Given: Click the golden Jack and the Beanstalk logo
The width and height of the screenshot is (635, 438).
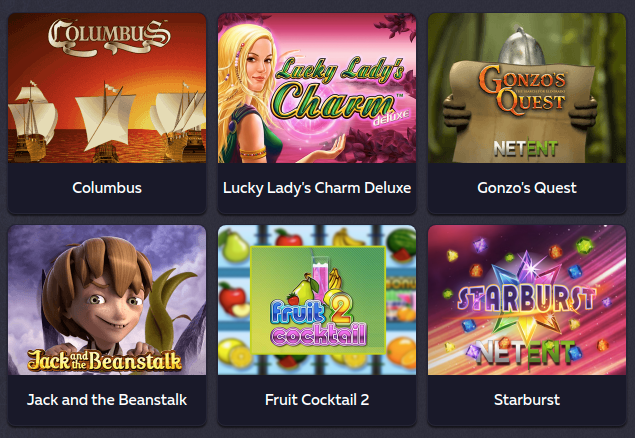Looking at the screenshot, I should (104, 360).
